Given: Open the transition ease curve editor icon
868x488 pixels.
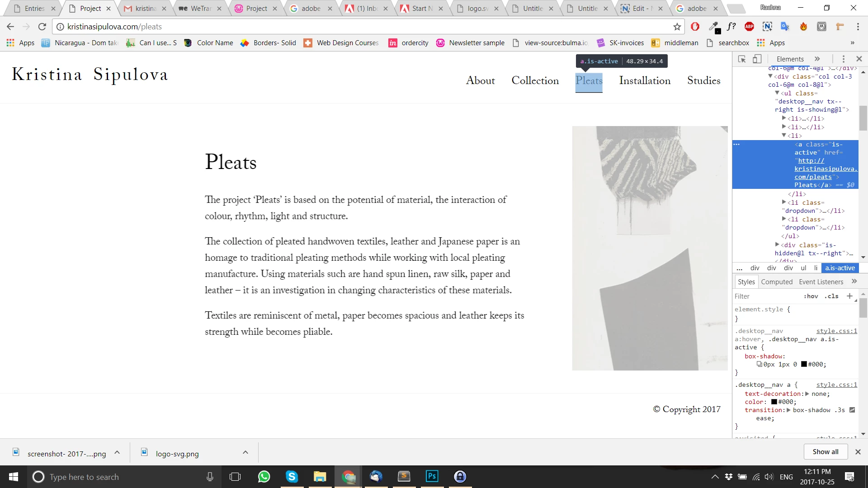Looking at the screenshot, I should [x=852, y=410].
